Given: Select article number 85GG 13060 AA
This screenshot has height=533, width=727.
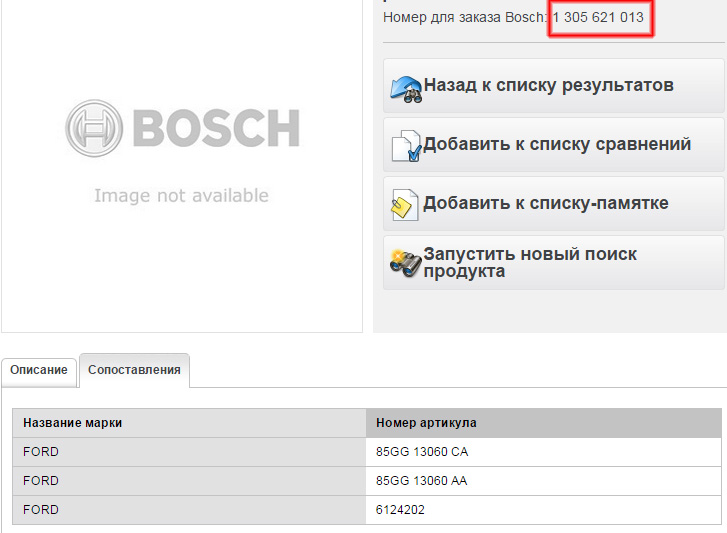Looking at the screenshot, I should [x=421, y=481].
